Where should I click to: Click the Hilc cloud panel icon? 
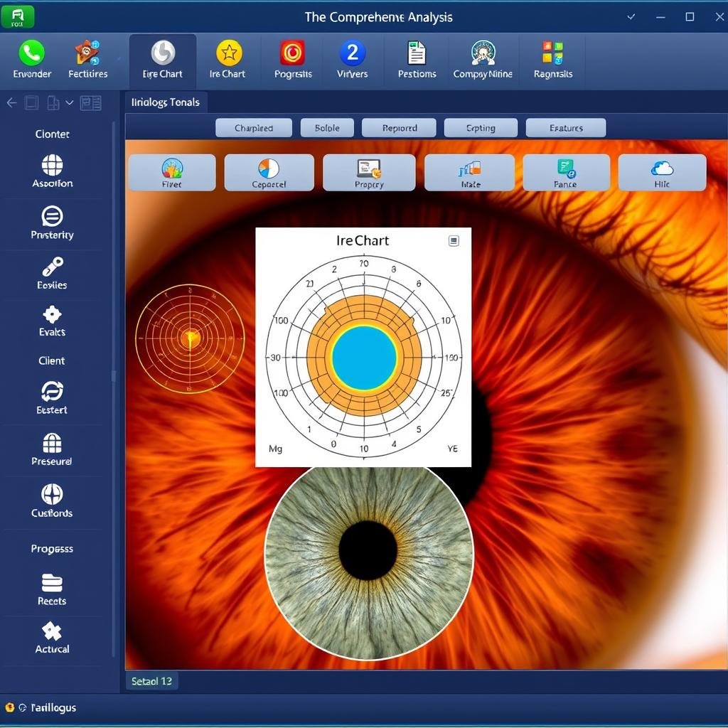click(x=662, y=172)
